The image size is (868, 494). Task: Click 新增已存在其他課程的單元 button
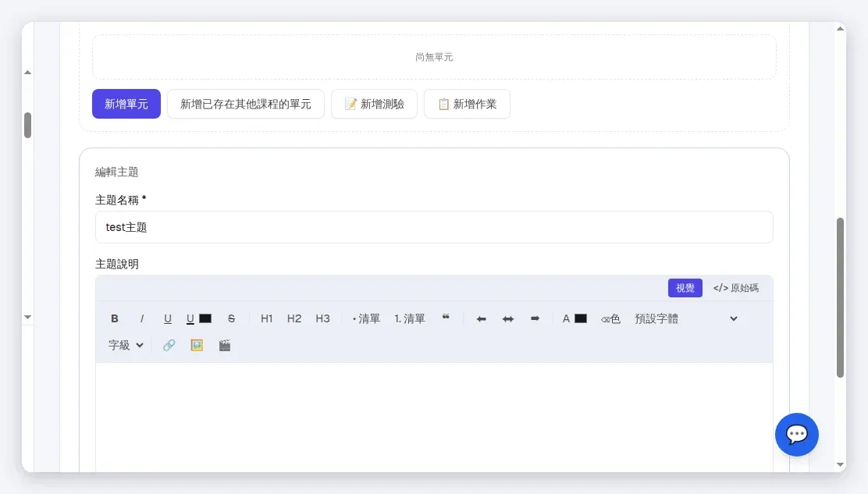[246, 104]
